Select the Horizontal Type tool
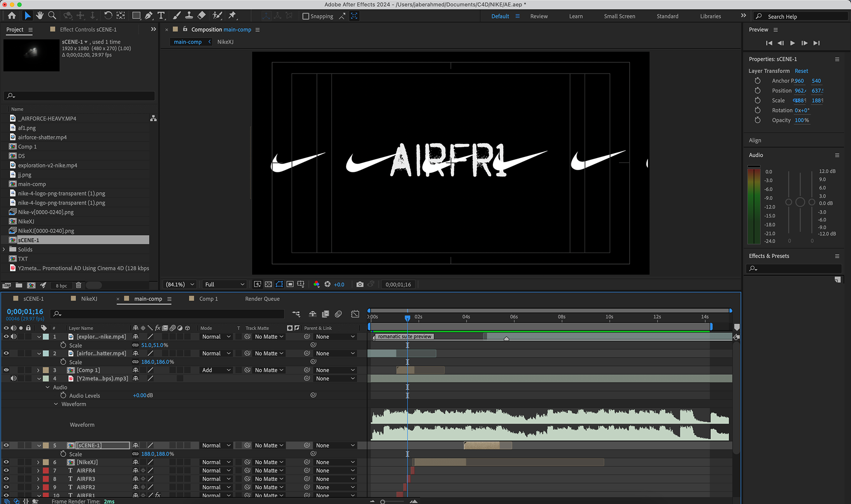The image size is (851, 504). point(161,16)
